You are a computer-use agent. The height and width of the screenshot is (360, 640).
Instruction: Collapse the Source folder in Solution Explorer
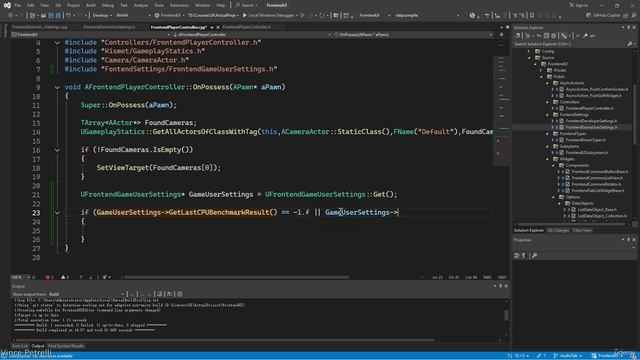[529, 58]
